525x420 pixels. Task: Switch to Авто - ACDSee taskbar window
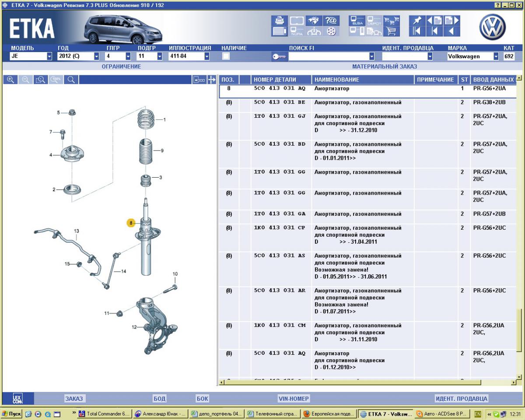pyautogui.click(x=442, y=414)
